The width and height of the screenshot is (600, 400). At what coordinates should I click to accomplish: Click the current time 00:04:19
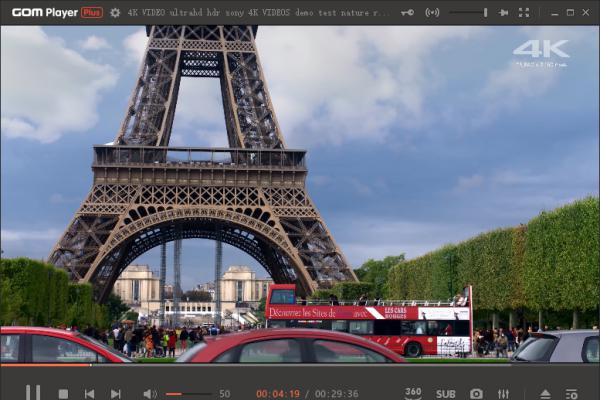click(x=278, y=394)
